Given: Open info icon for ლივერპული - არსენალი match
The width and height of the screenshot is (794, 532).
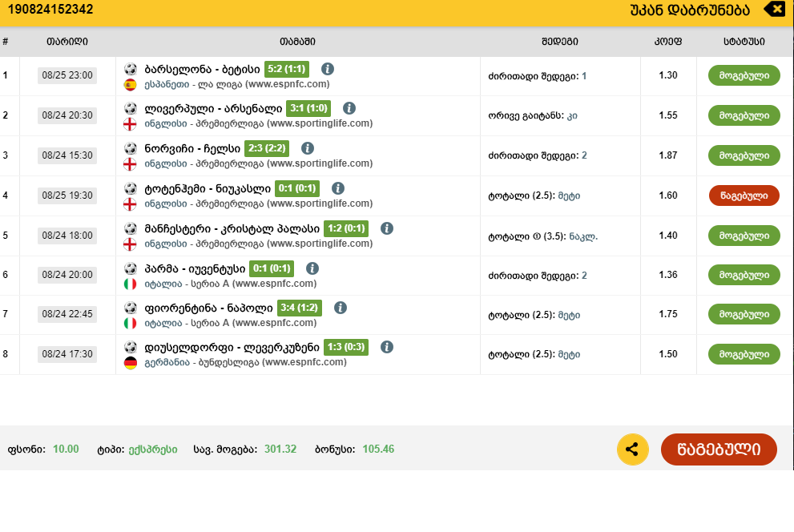Looking at the screenshot, I should pos(349,108).
